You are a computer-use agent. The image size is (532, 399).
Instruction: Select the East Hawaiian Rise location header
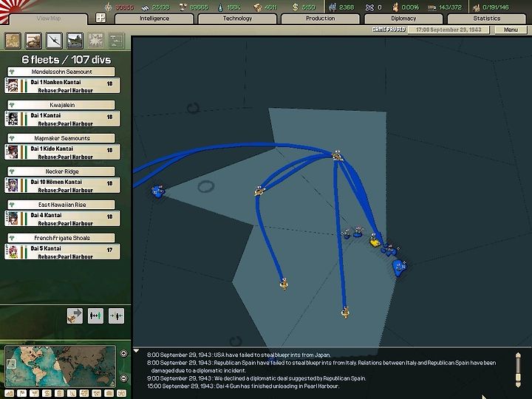(61, 205)
